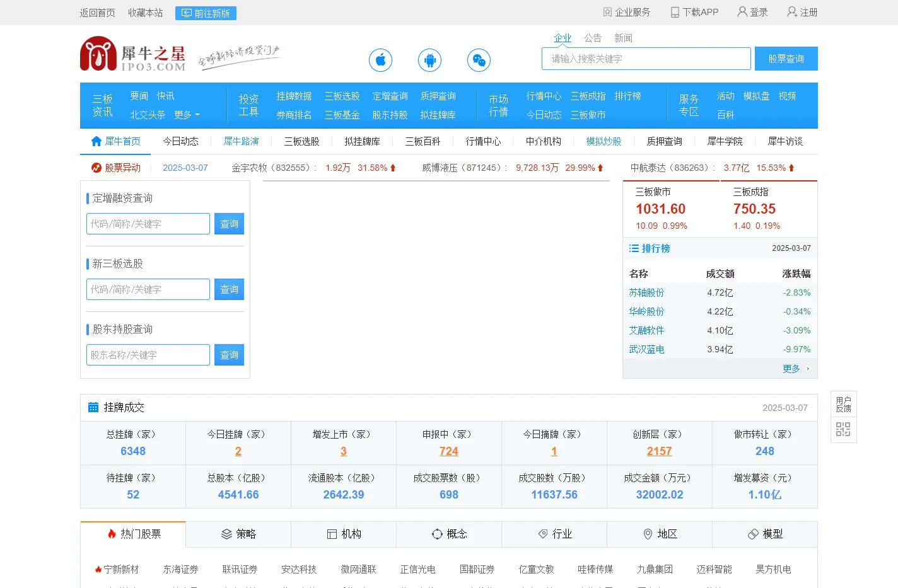Click 三板做市 index 1031.60
The image size is (898, 588).
pyautogui.click(x=660, y=209)
